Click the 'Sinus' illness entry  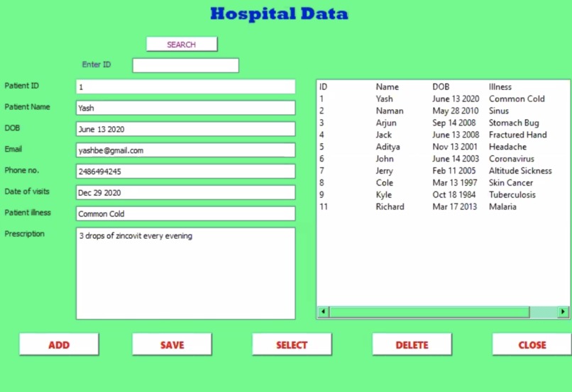coord(499,111)
